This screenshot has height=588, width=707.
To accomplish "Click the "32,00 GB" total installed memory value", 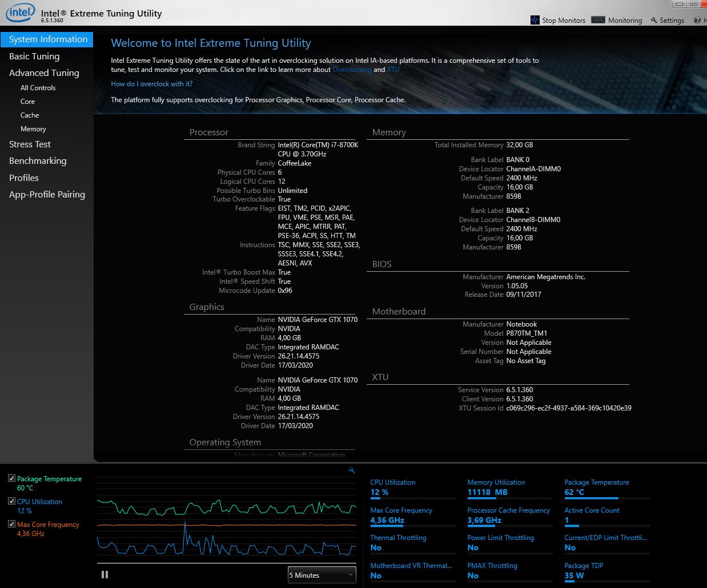I will tap(520, 145).
